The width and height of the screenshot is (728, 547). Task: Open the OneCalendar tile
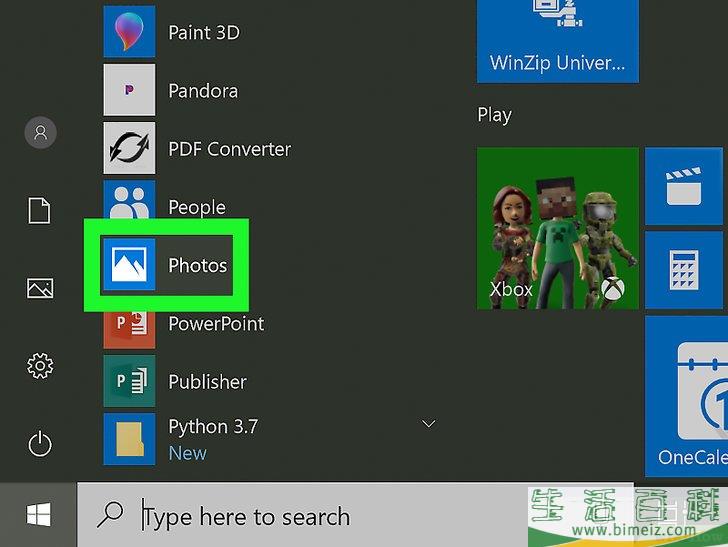click(x=686, y=397)
